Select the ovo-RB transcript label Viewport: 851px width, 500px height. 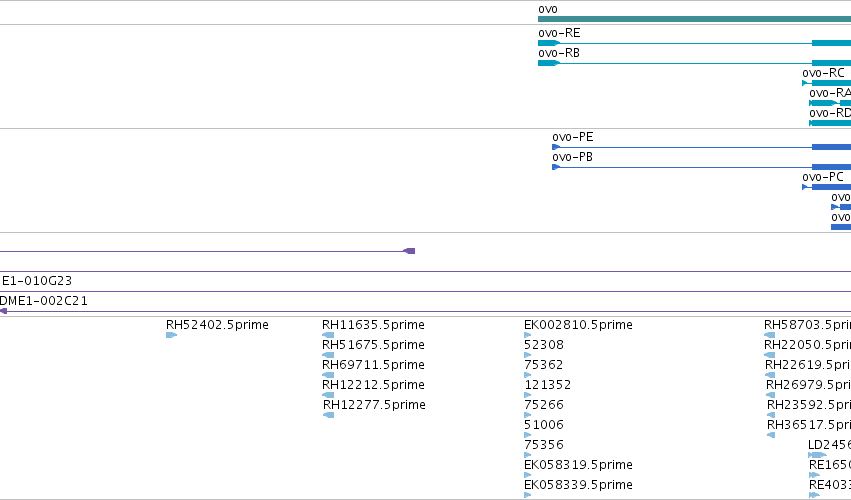(559, 53)
